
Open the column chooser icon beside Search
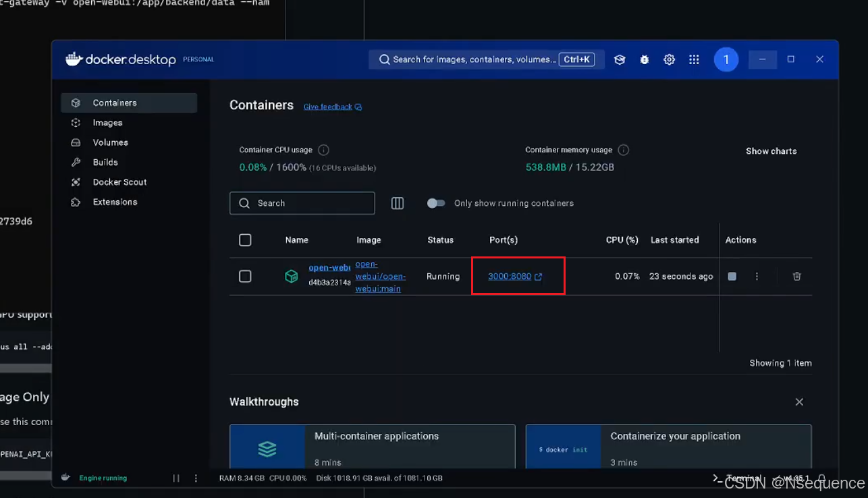click(x=398, y=203)
